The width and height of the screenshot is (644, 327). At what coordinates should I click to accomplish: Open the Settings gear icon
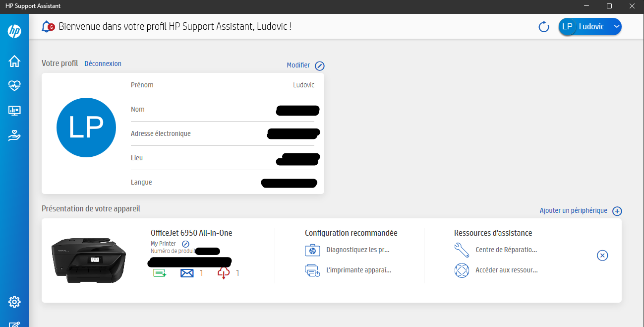tap(14, 302)
